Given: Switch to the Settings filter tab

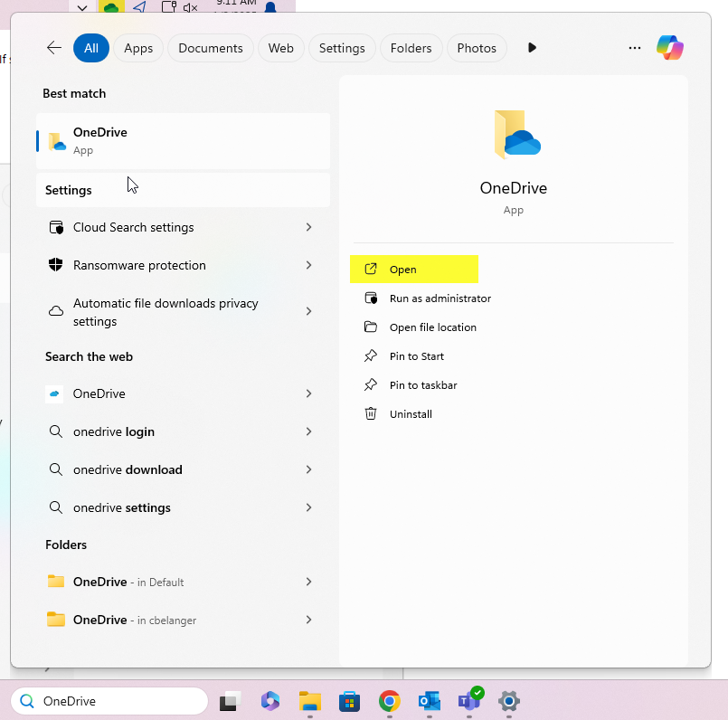Looking at the screenshot, I should point(342,48).
